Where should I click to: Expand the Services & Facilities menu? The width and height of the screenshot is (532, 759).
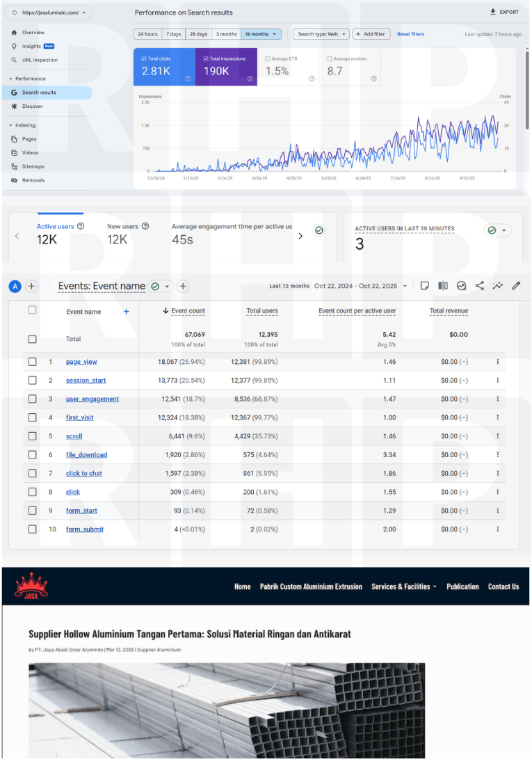coord(403,586)
